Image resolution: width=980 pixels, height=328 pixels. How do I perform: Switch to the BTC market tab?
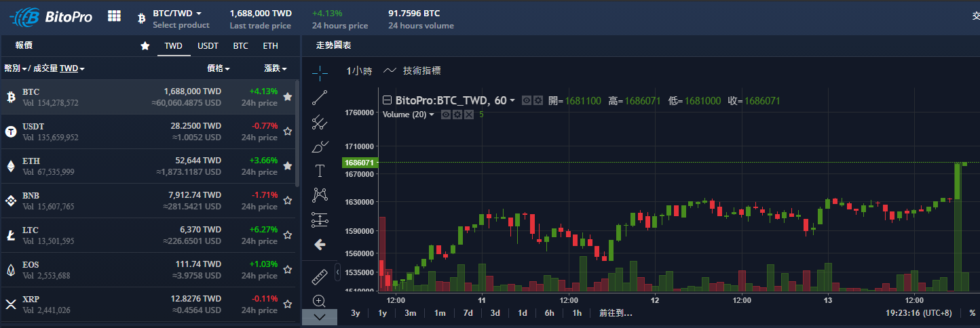point(241,46)
